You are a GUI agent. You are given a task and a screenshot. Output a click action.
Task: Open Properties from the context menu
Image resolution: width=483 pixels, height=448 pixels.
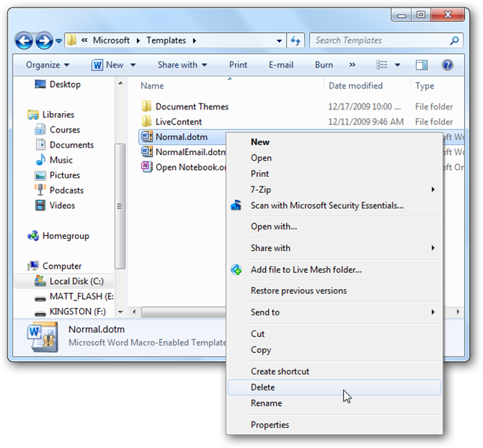[x=334, y=425]
